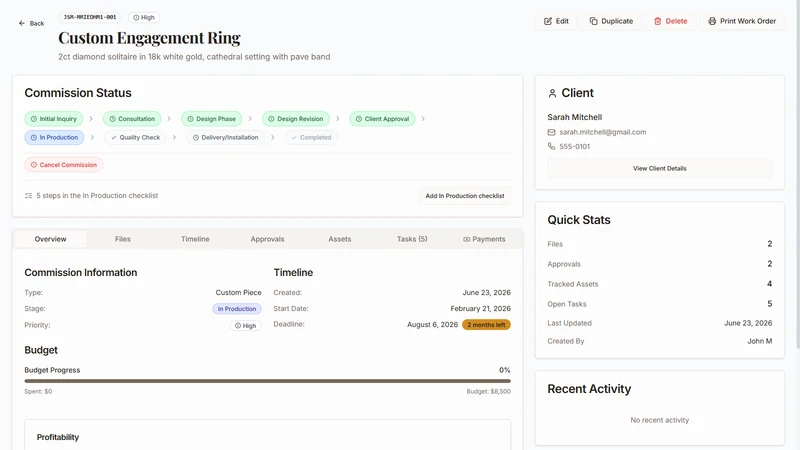The height and width of the screenshot is (450, 800).
Task: Go back using the Back arrow
Action: (31, 23)
